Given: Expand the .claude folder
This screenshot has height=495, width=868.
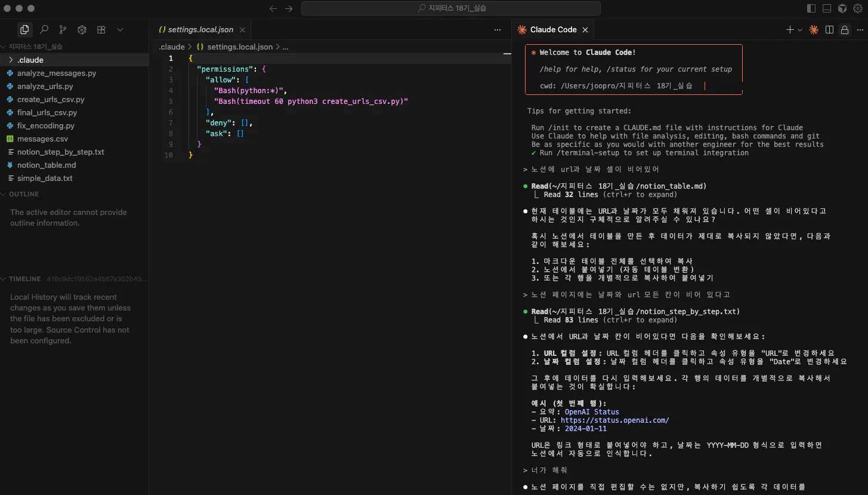Looking at the screenshot, I should 75,60.
